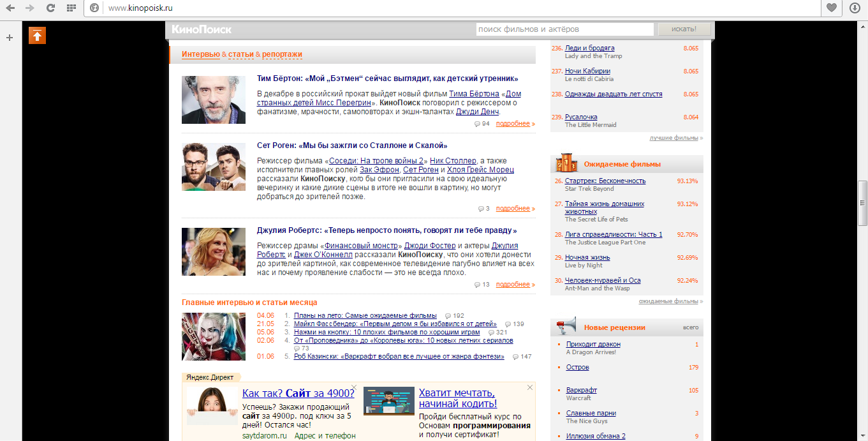
Task: Open Seth Rogen and Zac Efron thumbnail
Action: [x=214, y=167]
